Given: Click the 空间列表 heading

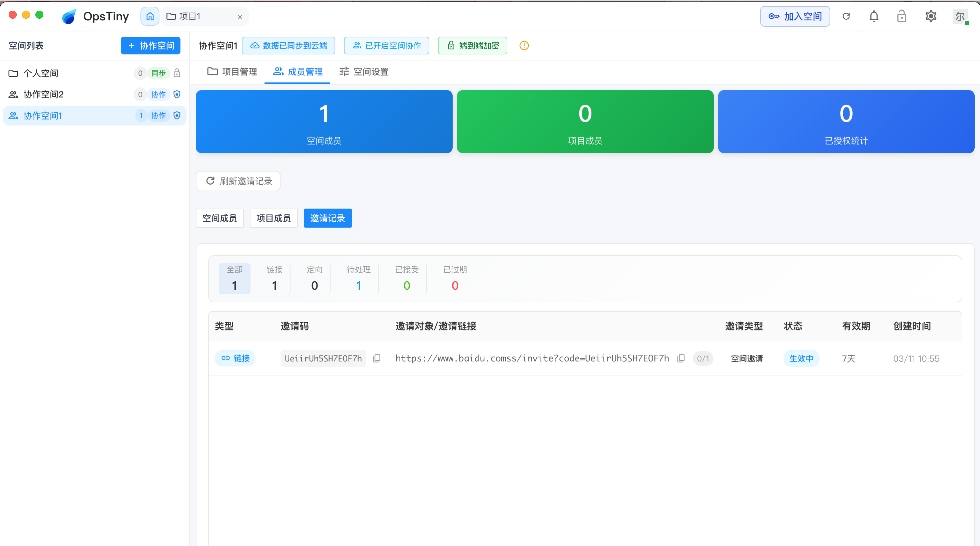Looking at the screenshot, I should pos(26,46).
